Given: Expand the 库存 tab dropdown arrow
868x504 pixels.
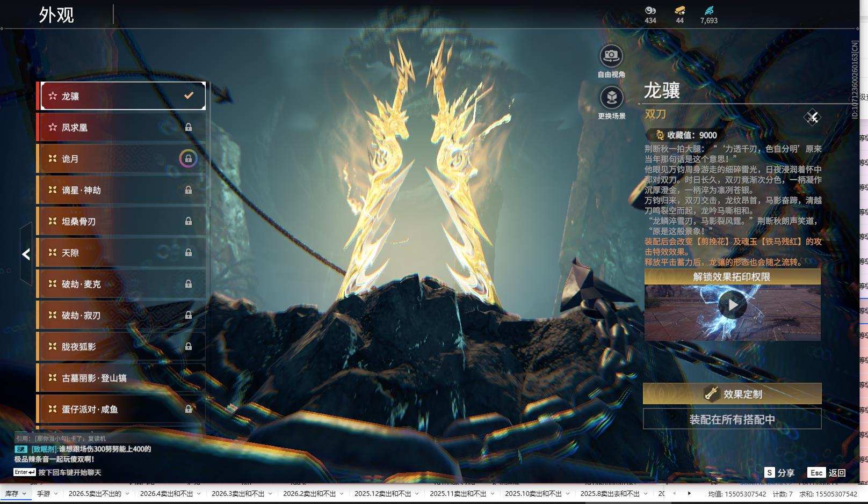Looking at the screenshot, I should point(24,494).
